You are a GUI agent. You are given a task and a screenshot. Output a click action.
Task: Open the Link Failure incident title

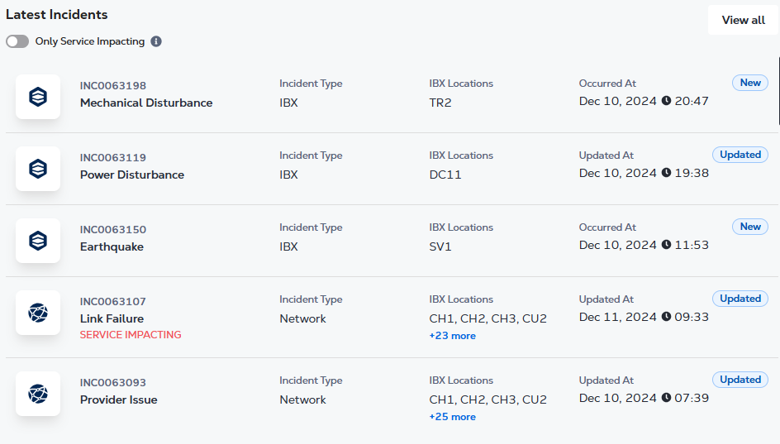coord(111,319)
